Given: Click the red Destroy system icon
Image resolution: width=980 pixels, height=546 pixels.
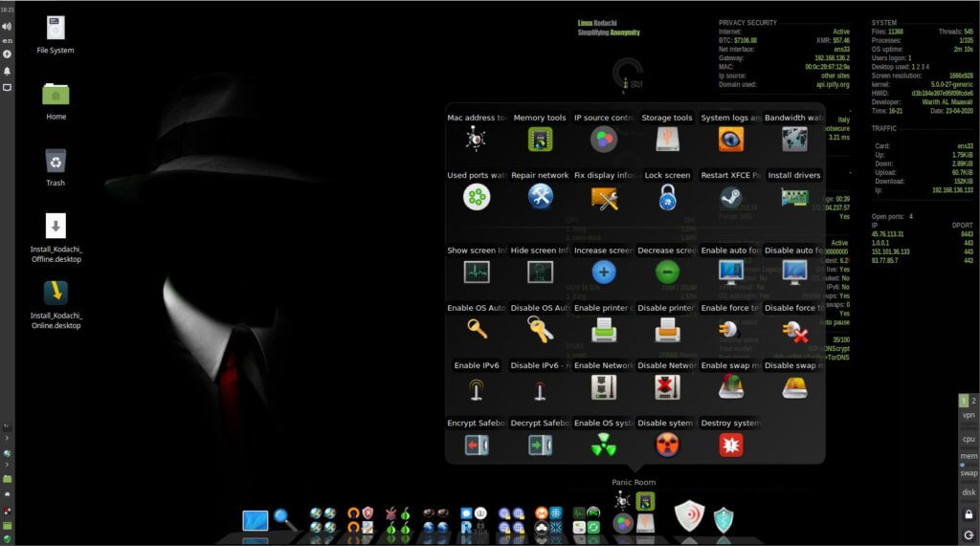Looking at the screenshot, I should pyautogui.click(x=730, y=445).
